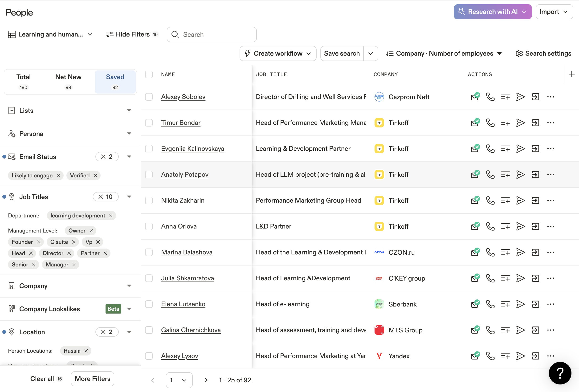
Task: Click the phone icon for Alexey Sobolev
Action: pos(490,97)
